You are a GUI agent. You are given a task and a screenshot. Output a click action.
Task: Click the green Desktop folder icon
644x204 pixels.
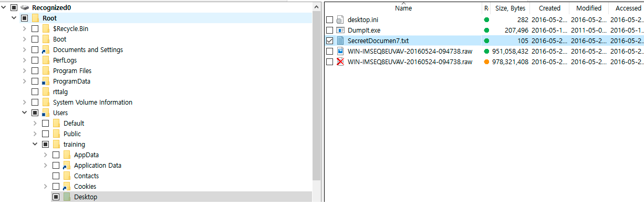coord(67,197)
